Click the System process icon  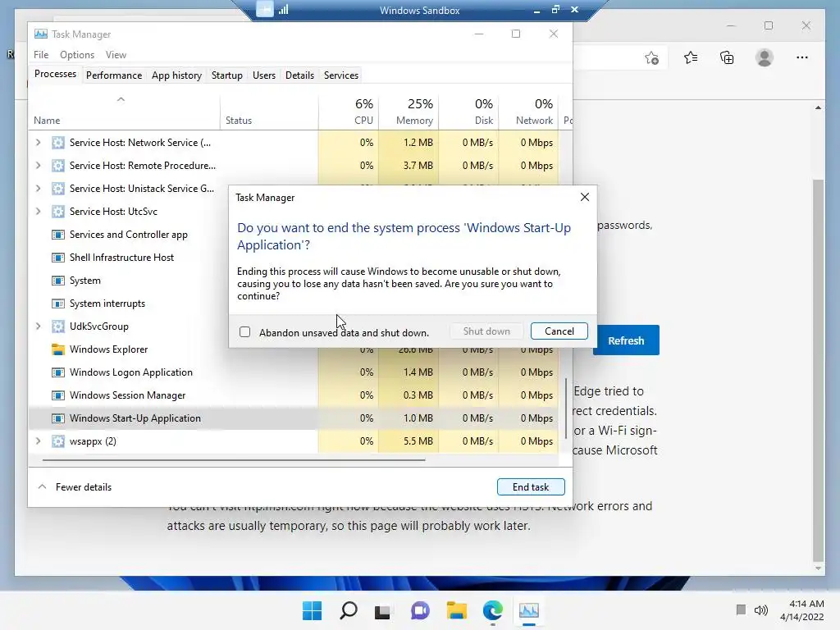click(x=58, y=281)
